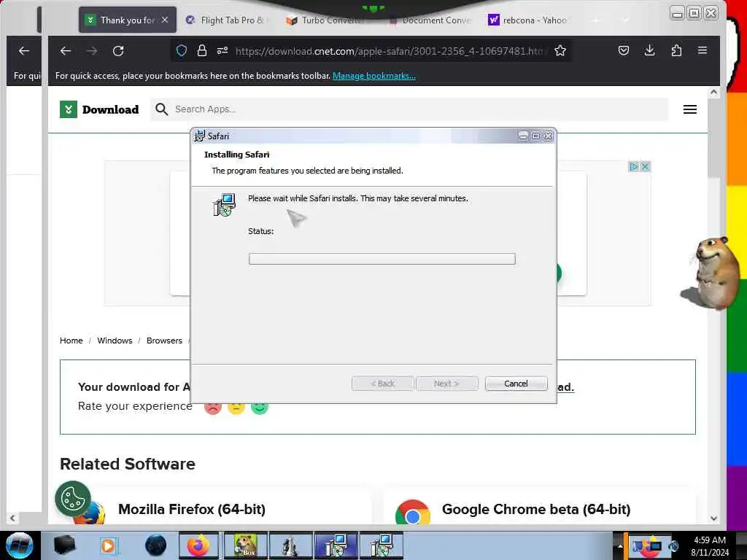Close the 'Thank you for' tab

pyautogui.click(x=165, y=20)
